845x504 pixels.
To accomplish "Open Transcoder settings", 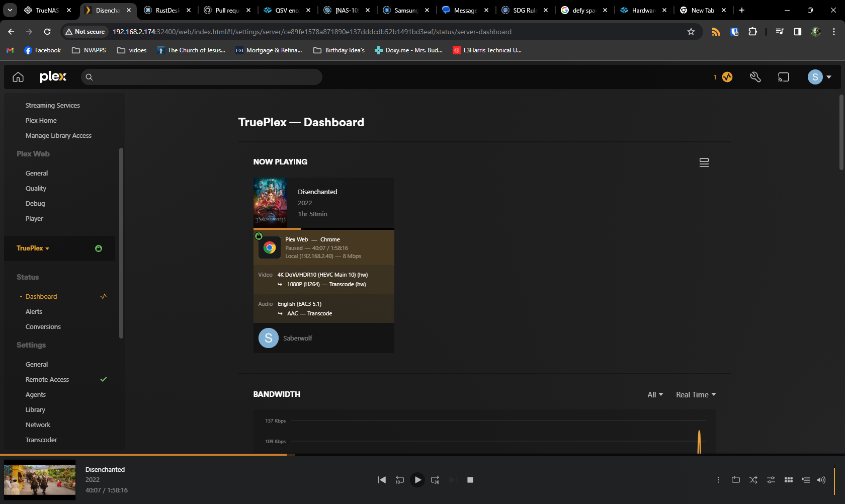I will [x=41, y=440].
